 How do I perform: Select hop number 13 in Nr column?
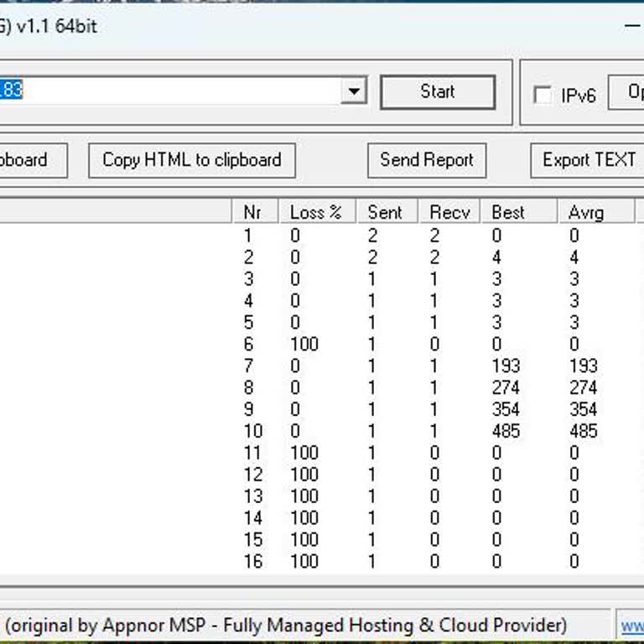(x=253, y=496)
